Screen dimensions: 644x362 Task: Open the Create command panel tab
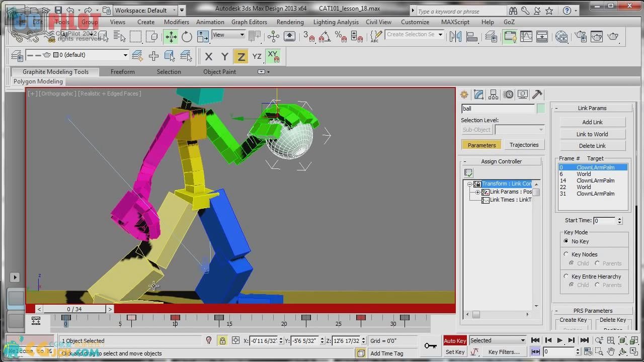[x=464, y=95]
